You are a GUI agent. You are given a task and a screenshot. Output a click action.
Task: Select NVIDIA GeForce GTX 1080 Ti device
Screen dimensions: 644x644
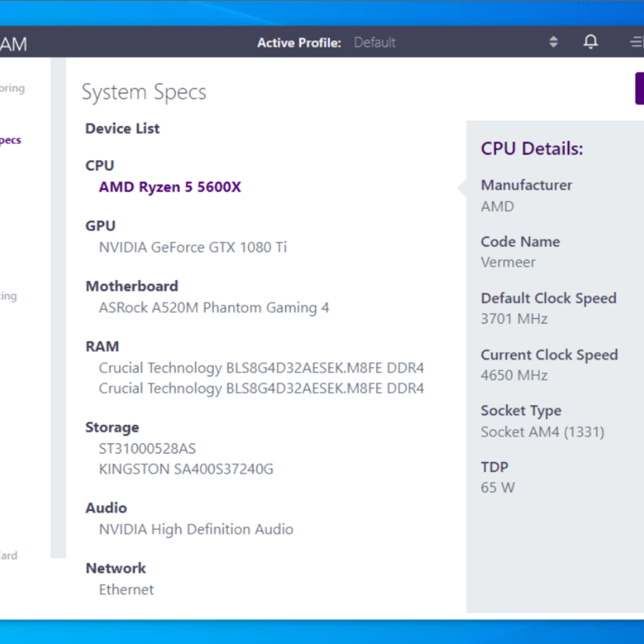[193, 247]
